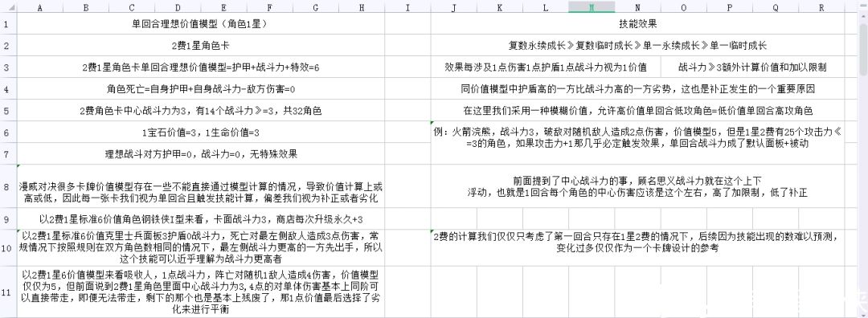Select column O header
868x318 pixels.
coord(683,7)
